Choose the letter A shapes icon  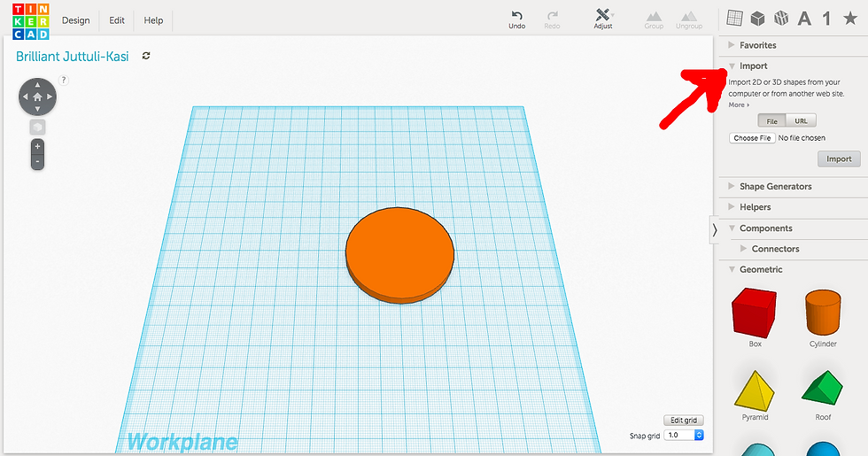pyautogui.click(x=804, y=19)
